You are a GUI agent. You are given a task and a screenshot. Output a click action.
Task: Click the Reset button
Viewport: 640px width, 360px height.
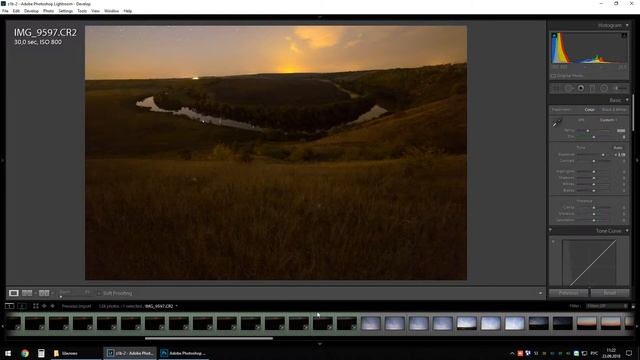(x=610, y=293)
